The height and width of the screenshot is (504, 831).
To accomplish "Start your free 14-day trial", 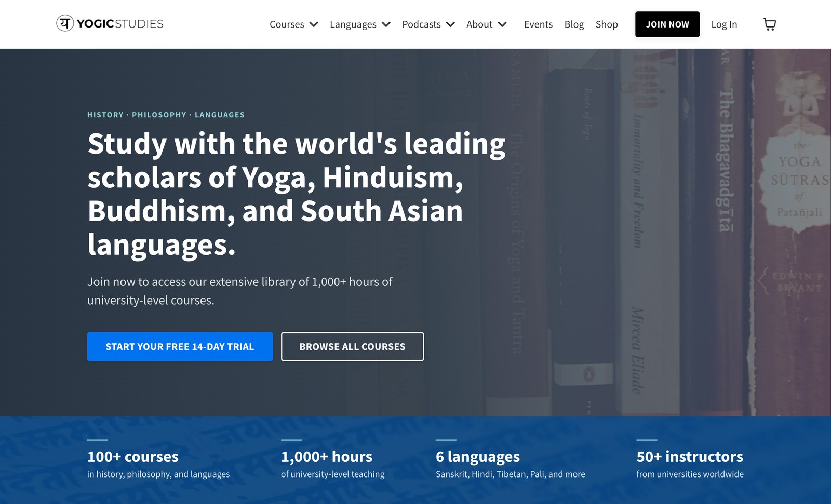I will tap(180, 346).
